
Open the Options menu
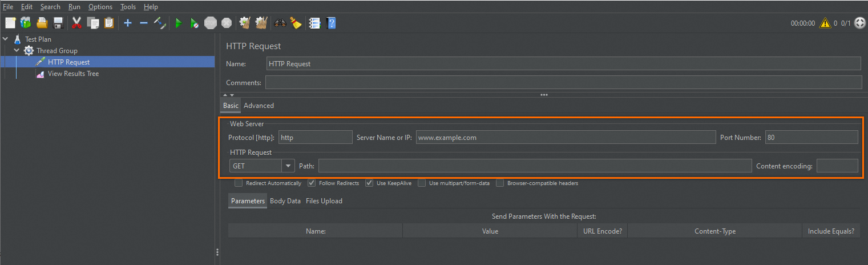pyautogui.click(x=100, y=7)
